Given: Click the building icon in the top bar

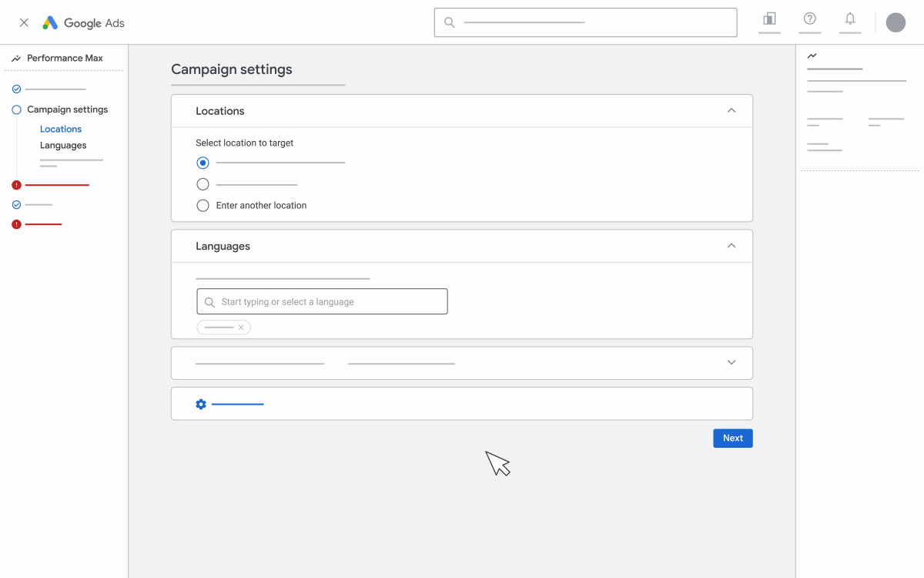Looking at the screenshot, I should (x=769, y=18).
